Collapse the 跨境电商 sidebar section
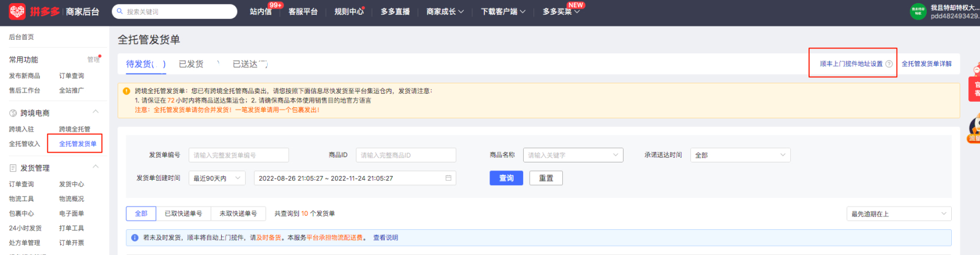Viewport: 980px width, 255px height. 96,112
